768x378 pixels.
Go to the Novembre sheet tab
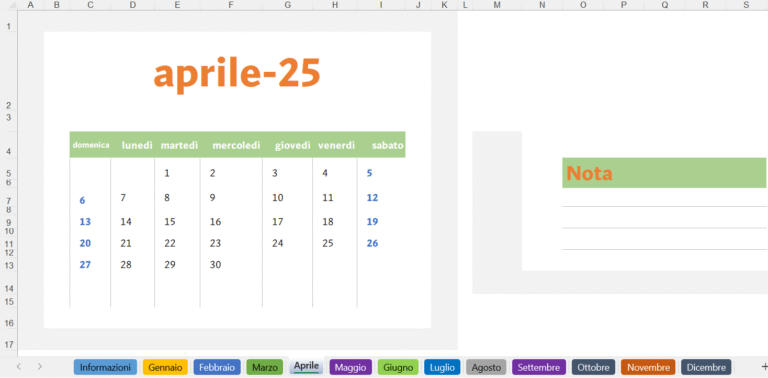(648, 367)
